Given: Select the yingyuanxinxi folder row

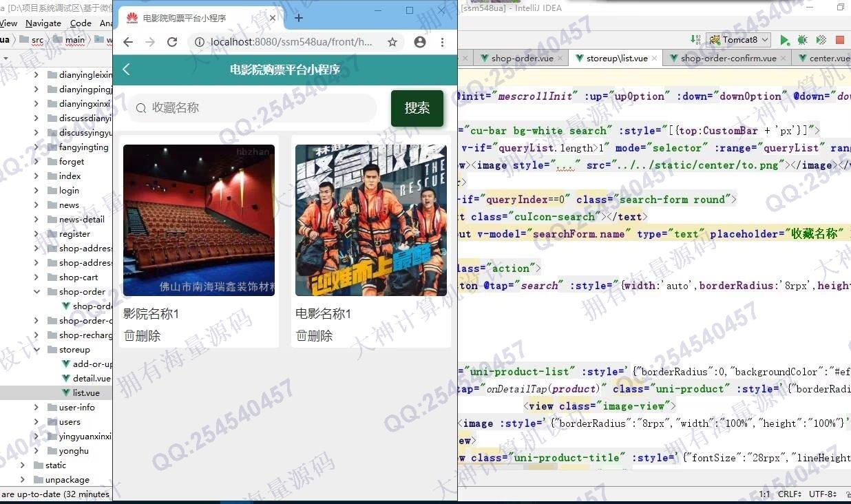Looking at the screenshot, I should (56, 436).
